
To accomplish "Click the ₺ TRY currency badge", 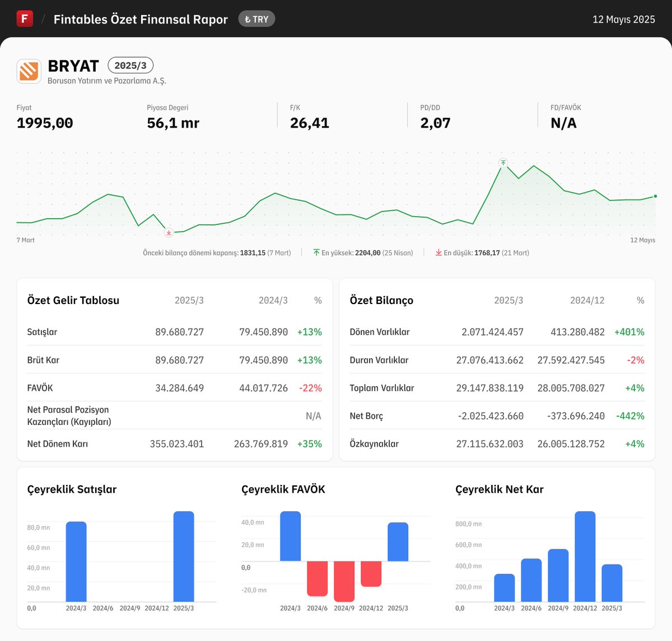I will [256, 18].
